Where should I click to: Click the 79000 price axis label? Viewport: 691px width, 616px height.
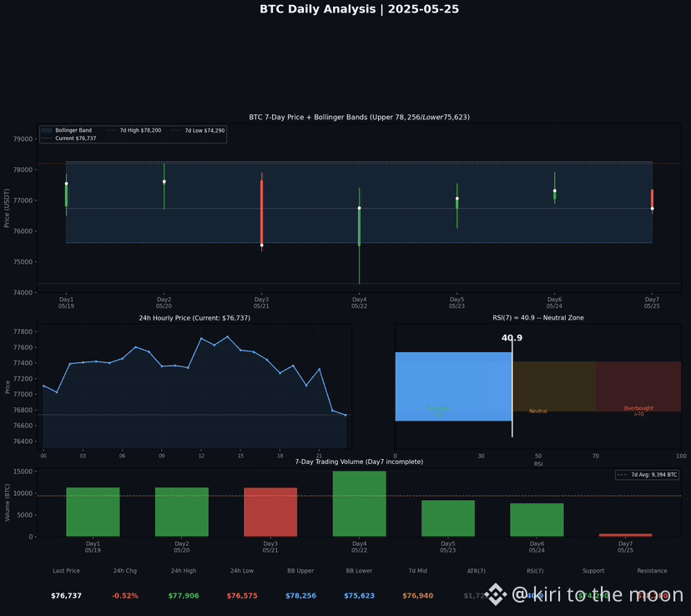point(23,139)
